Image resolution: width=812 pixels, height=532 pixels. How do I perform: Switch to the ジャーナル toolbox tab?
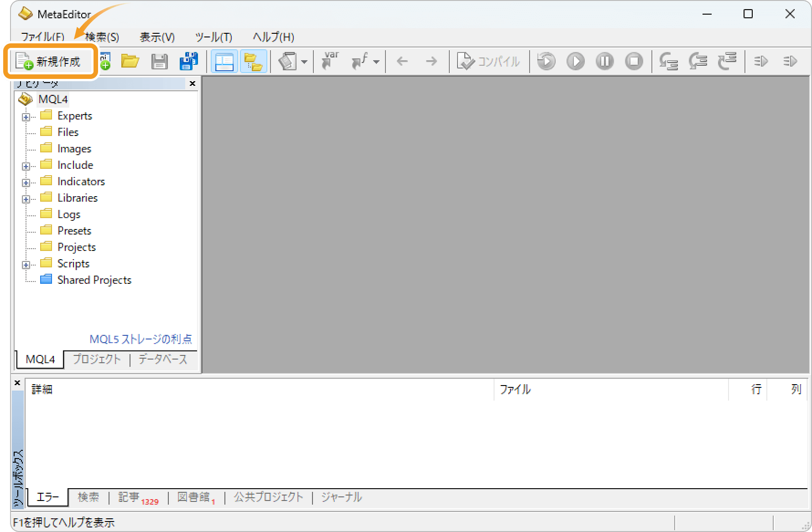[342, 497]
